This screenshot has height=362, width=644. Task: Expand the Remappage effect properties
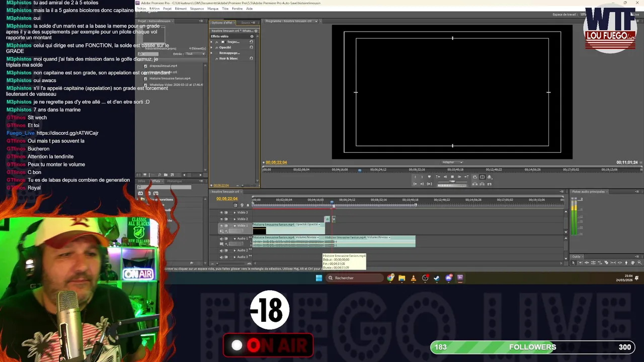[x=211, y=53]
